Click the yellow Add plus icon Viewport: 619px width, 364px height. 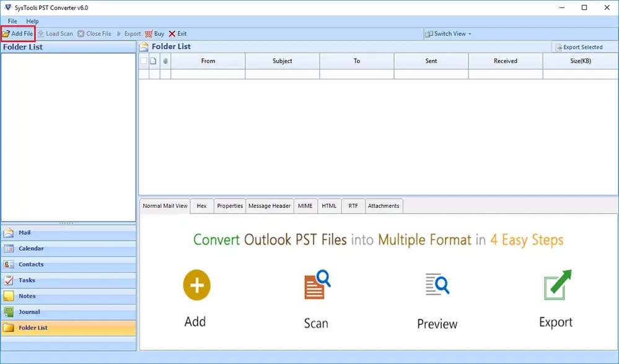pos(196,285)
